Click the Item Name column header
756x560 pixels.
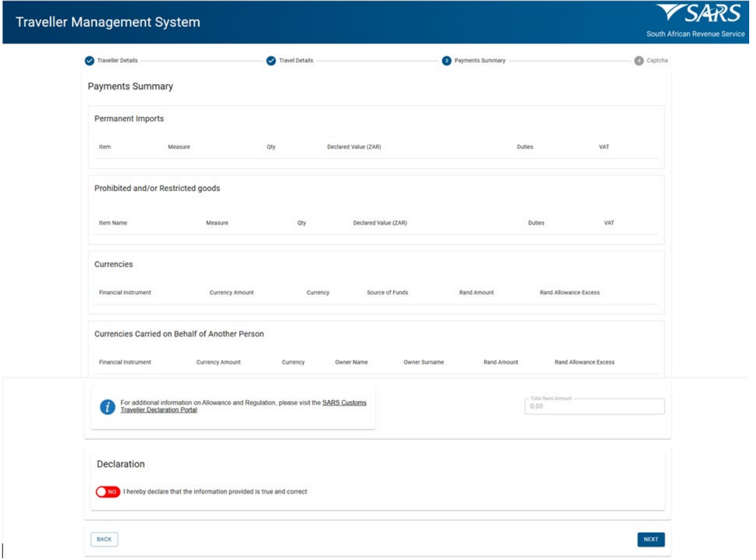113,223
